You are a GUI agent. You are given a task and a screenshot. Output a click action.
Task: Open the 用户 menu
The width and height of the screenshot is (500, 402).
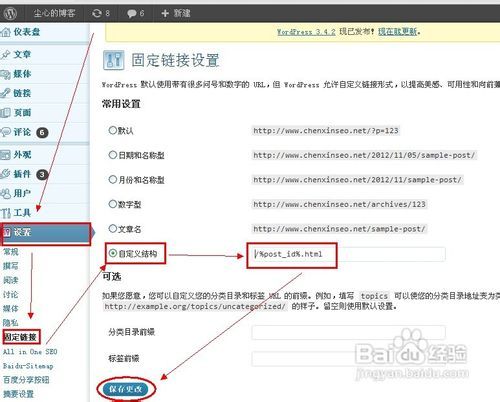22,193
